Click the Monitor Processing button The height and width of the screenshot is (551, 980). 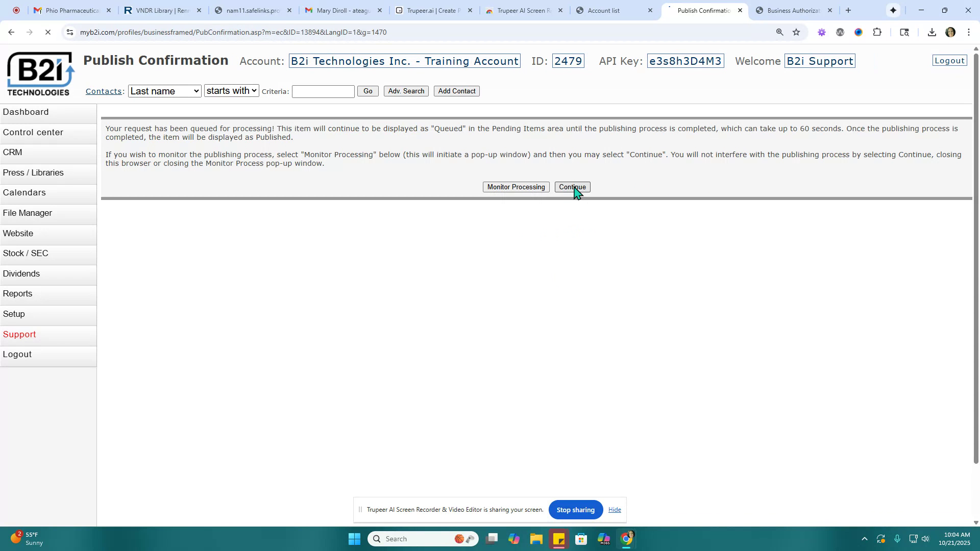coord(516,187)
